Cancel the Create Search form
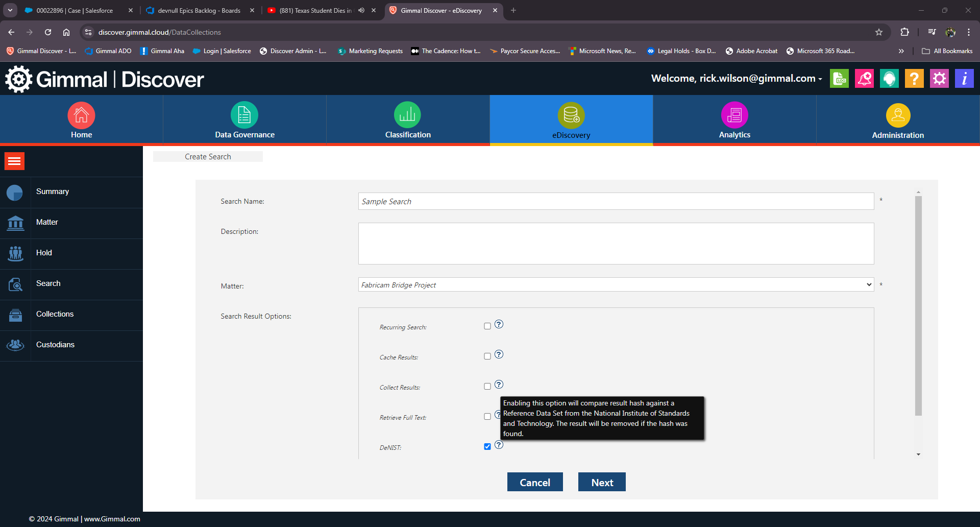The height and width of the screenshot is (527, 980). [534, 483]
